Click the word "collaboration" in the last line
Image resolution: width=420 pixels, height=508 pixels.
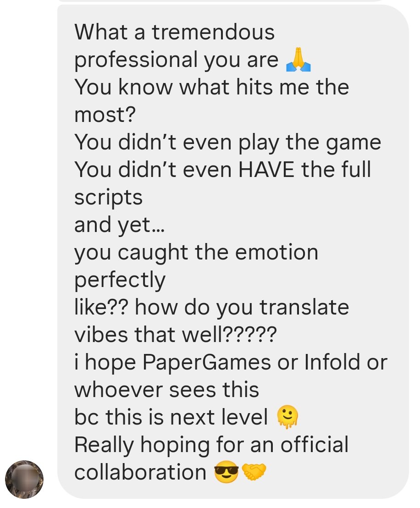click(140, 472)
